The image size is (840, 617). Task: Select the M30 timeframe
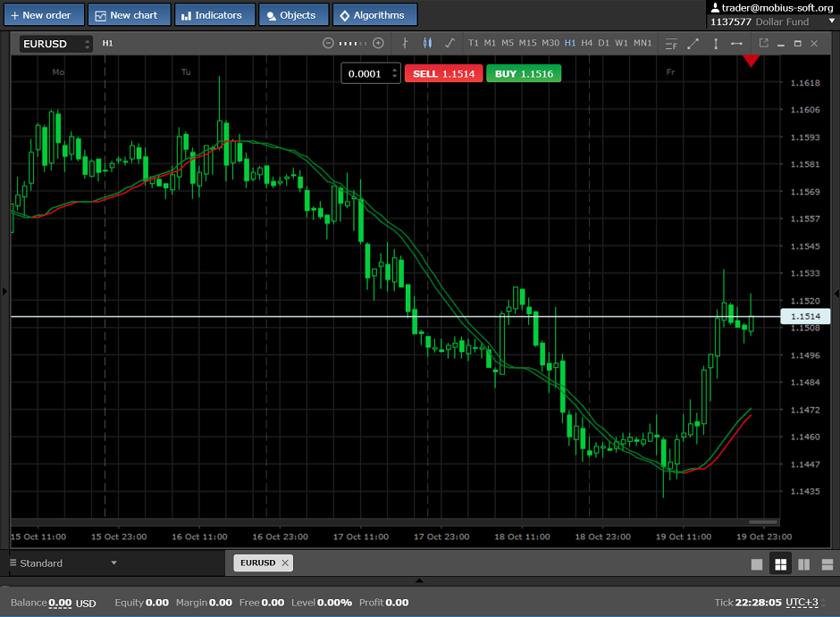pyautogui.click(x=550, y=44)
